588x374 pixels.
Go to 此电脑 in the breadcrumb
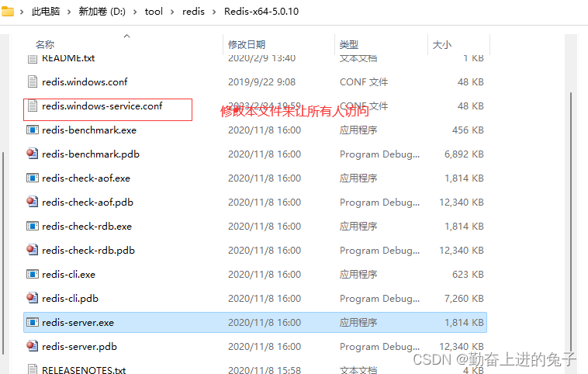[45, 12]
